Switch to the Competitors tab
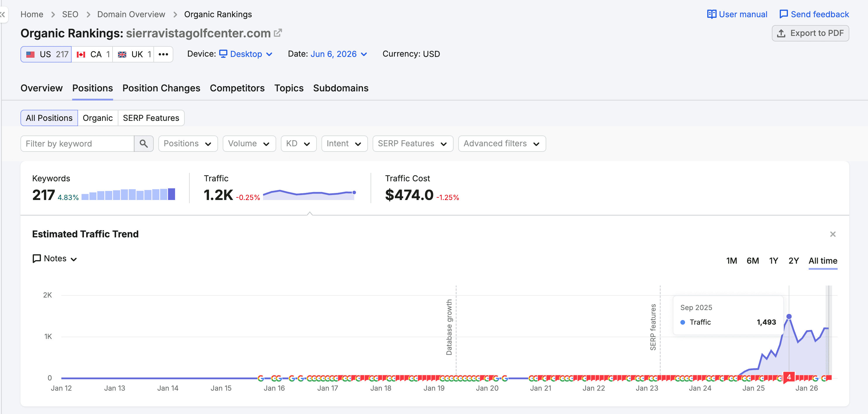 pyautogui.click(x=237, y=88)
